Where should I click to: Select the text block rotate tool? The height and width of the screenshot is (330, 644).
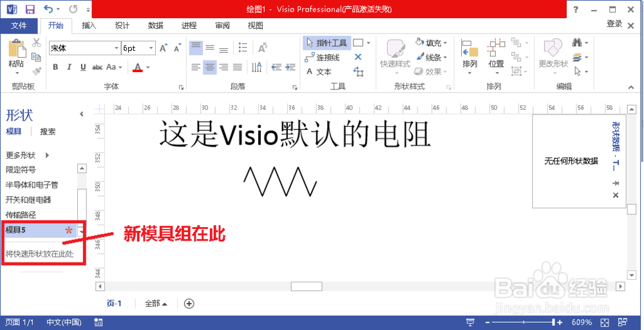358,71
